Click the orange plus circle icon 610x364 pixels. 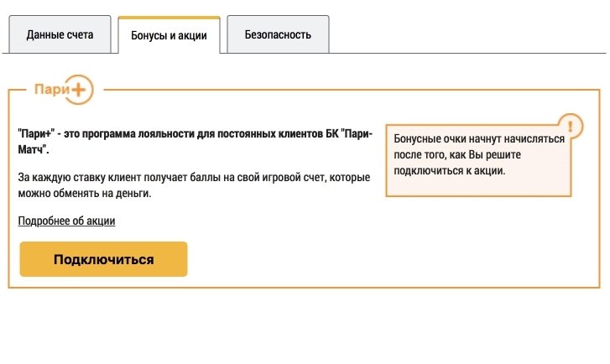pos(81,88)
